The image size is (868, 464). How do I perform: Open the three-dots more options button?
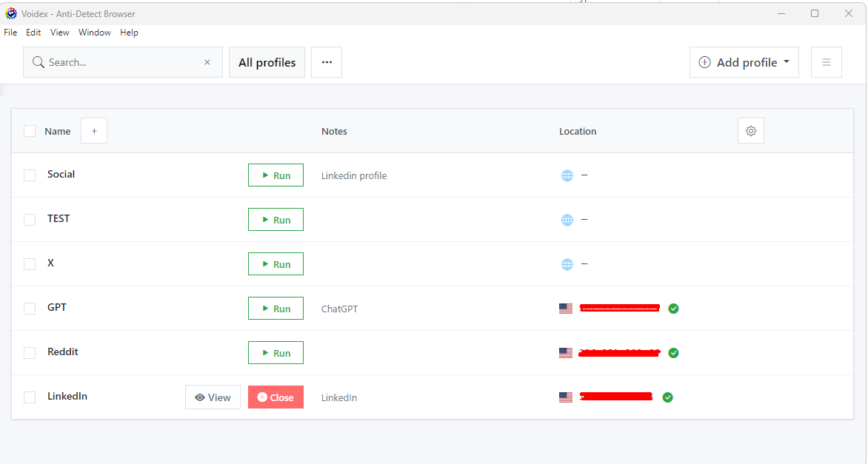pos(327,62)
